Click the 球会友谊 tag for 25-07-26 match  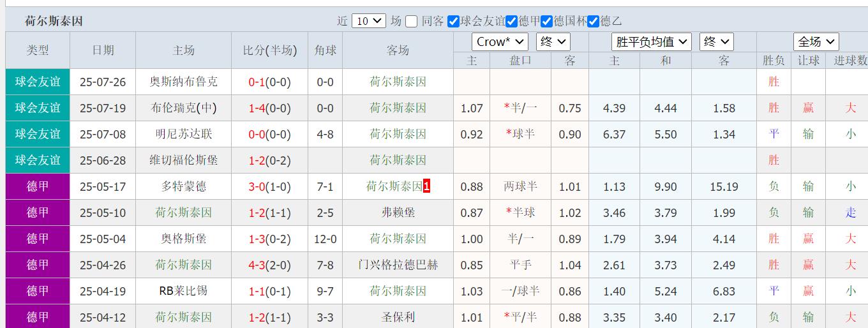(38, 82)
